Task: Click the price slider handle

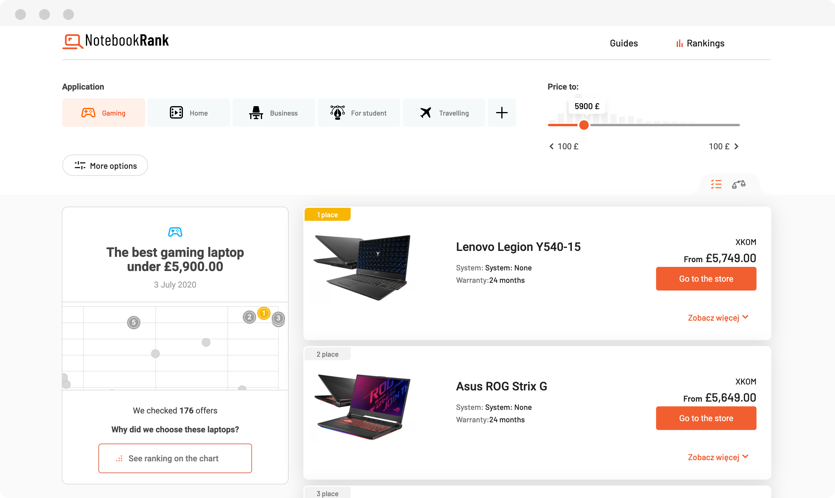Action: (584, 125)
